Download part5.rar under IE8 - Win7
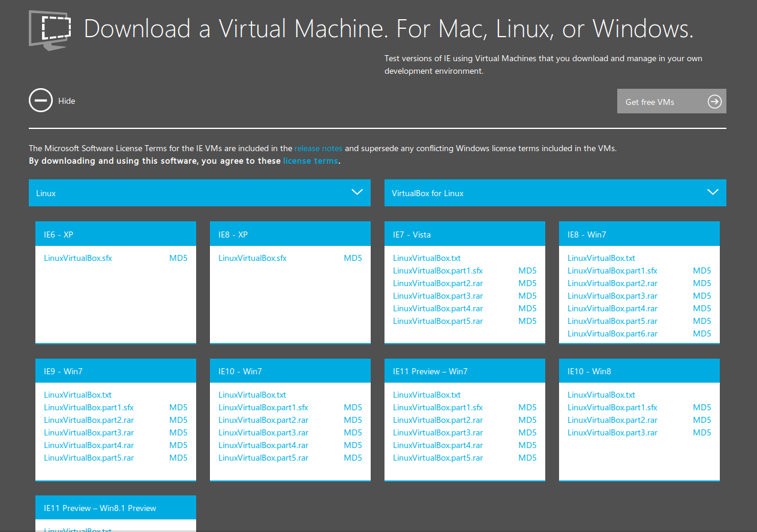This screenshot has height=532, width=757. pos(612,321)
